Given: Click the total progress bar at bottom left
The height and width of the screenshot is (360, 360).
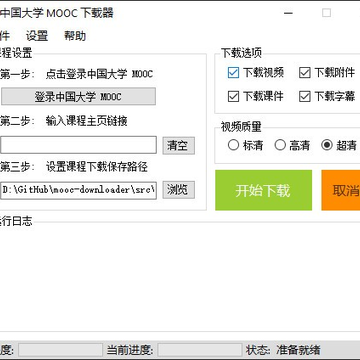Looking at the screenshot, I should [x=60, y=350].
